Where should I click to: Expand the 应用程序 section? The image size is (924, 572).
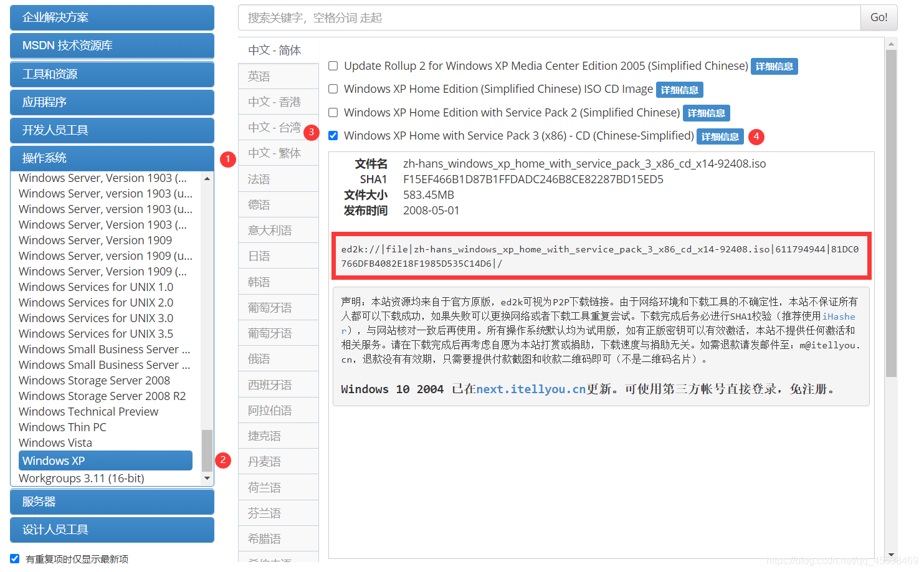(112, 102)
